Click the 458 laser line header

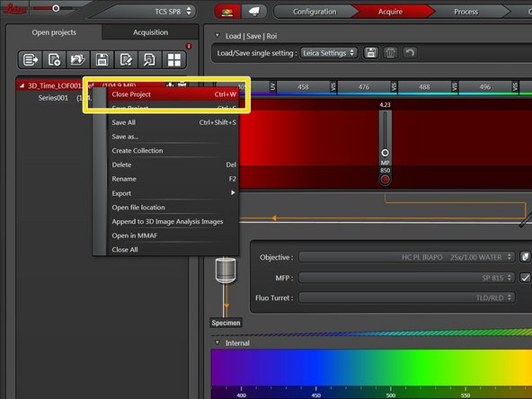pyautogui.click(x=303, y=87)
